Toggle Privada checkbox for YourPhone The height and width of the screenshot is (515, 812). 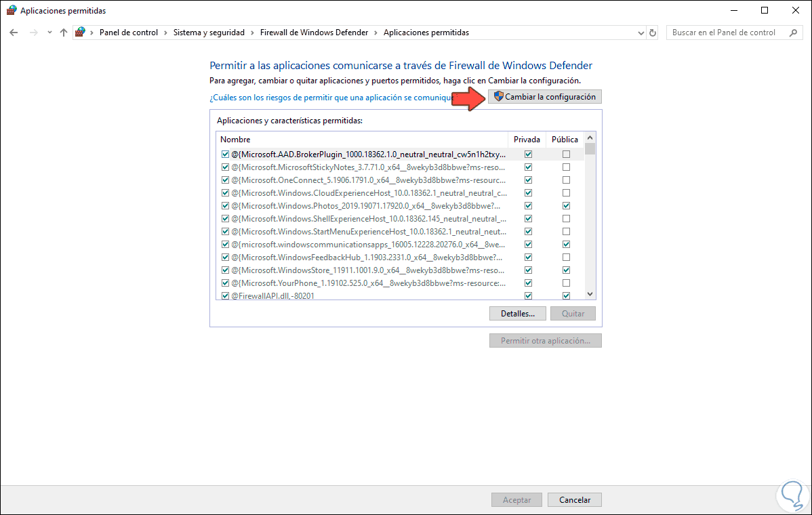coord(528,283)
